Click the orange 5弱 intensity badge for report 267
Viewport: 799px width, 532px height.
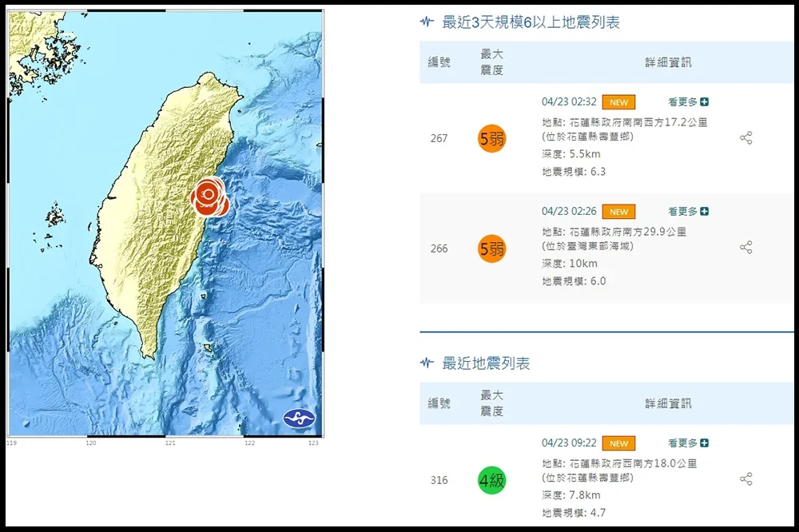click(x=491, y=139)
